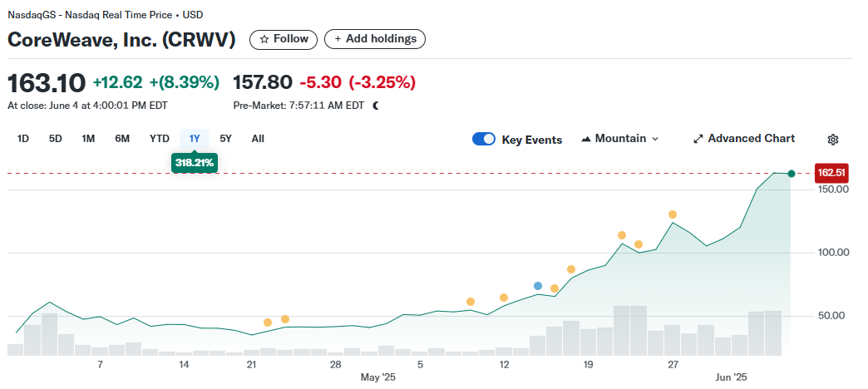
Task: Select the 1D time range
Action: 23,139
